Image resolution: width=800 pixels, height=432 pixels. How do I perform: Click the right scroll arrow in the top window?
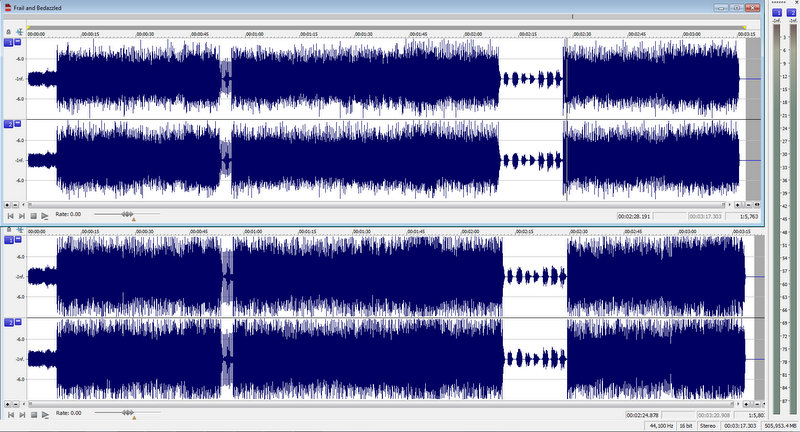(729, 205)
